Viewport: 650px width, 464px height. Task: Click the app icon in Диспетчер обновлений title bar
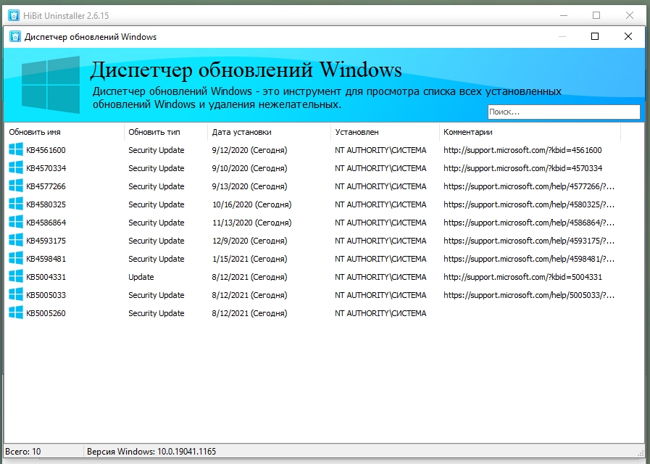pos(15,36)
